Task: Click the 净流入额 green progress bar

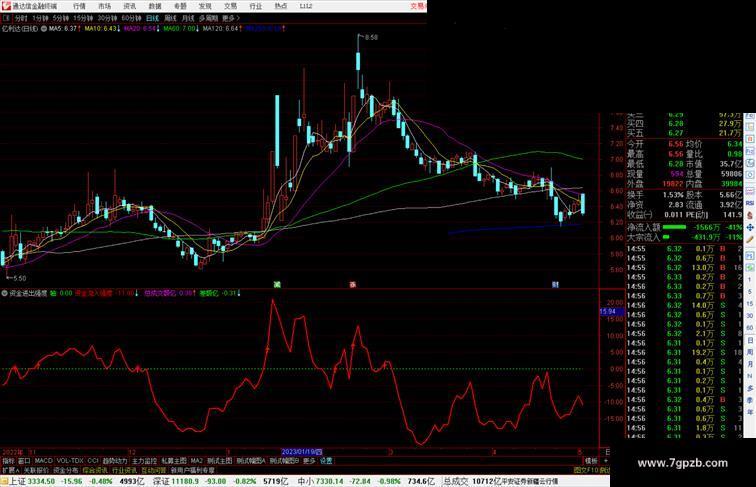Action: point(675,227)
